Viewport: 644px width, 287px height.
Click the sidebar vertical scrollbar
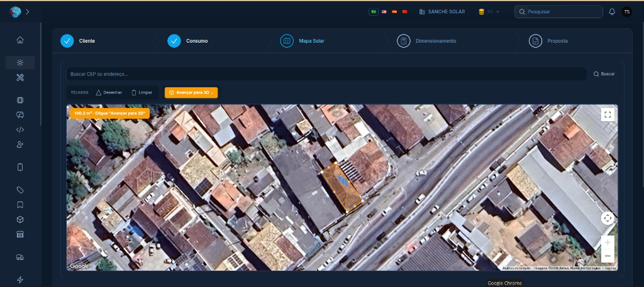(41, 74)
